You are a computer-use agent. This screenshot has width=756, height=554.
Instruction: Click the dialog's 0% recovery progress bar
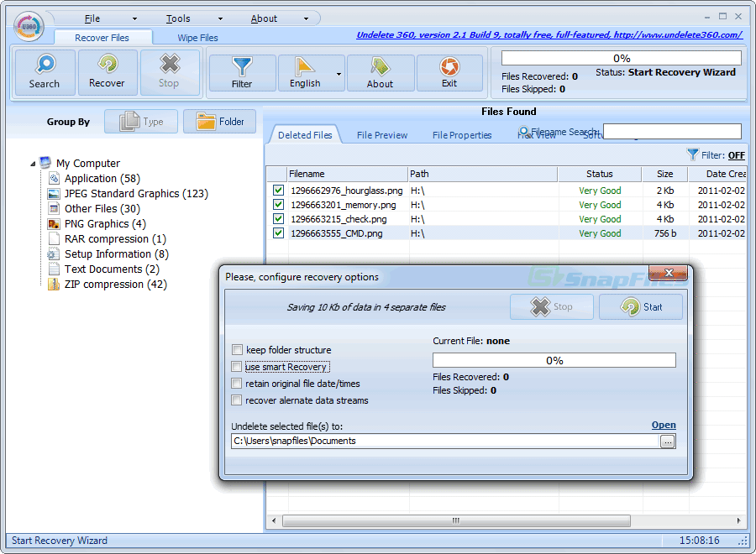pos(554,360)
